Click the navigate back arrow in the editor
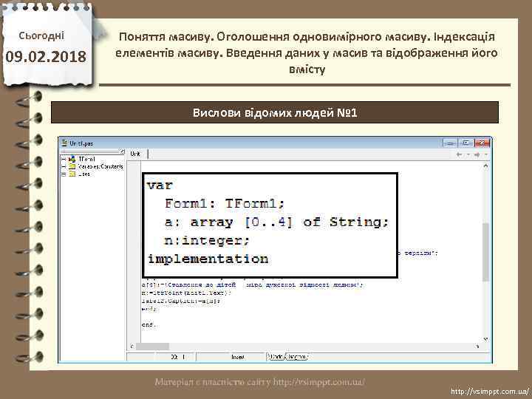This screenshot has height=399, width=532. (x=459, y=154)
